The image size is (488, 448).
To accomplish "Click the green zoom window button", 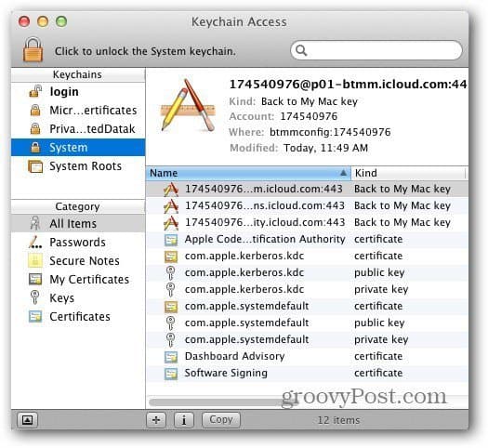I will [61, 21].
